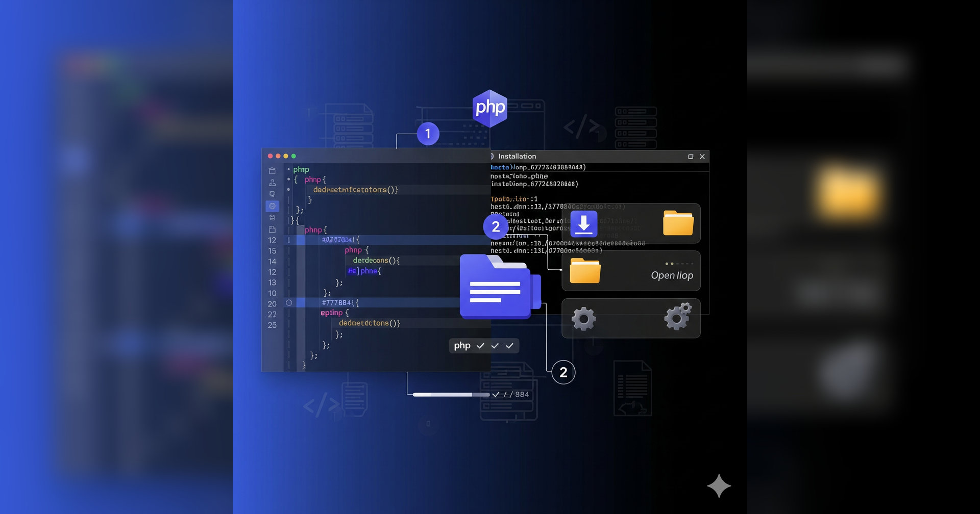Click the red dot in editor title bar
980x514 pixels.
[x=270, y=156]
